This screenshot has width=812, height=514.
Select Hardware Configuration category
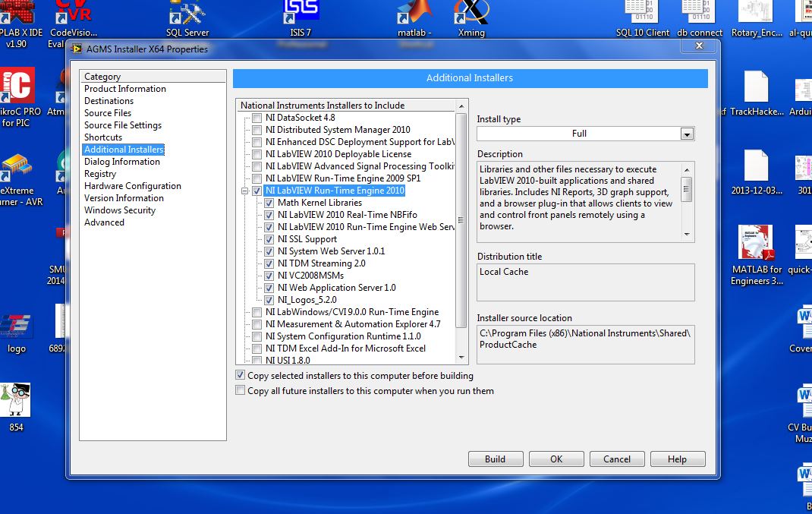coord(133,185)
